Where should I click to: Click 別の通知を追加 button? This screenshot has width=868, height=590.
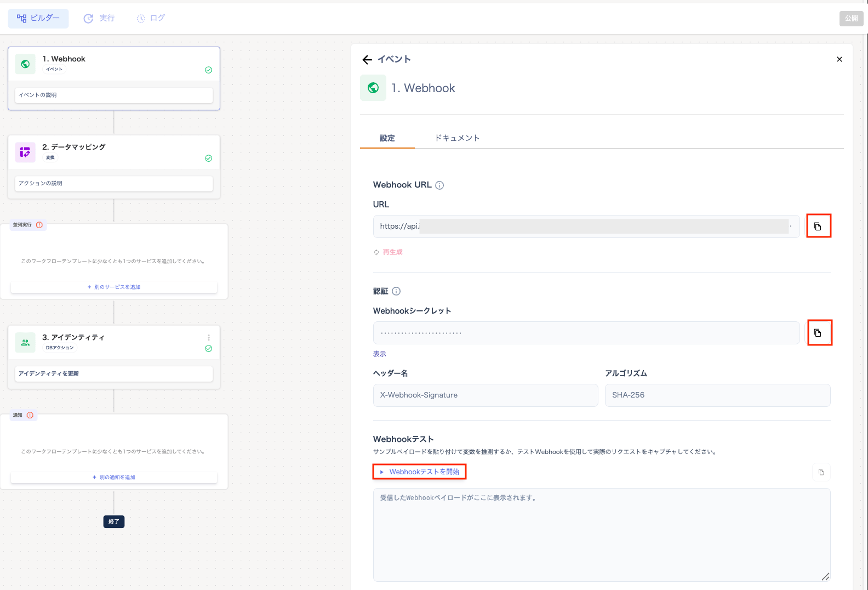[x=114, y=477]
